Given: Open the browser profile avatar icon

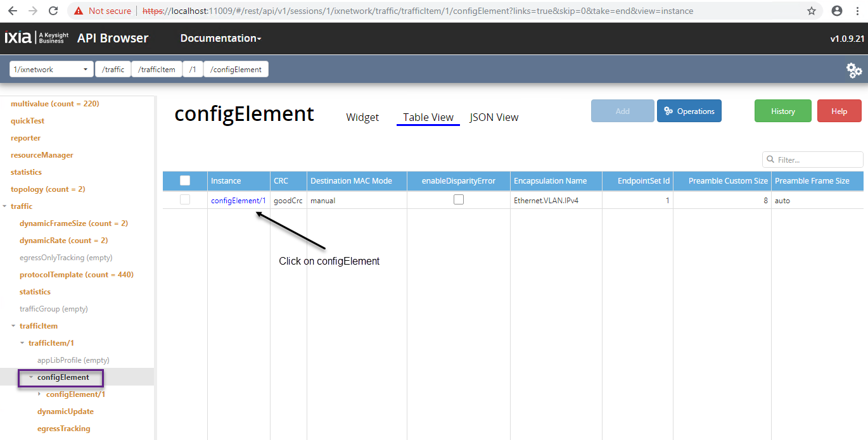Looking at the screenshot, I should tap(837, 11).
